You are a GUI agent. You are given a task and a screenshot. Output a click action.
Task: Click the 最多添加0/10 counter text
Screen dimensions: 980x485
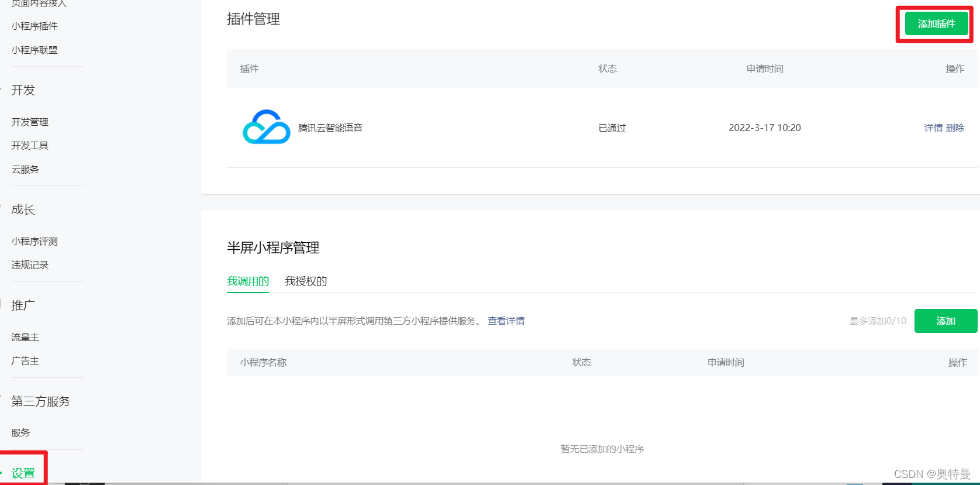(878, 321)
